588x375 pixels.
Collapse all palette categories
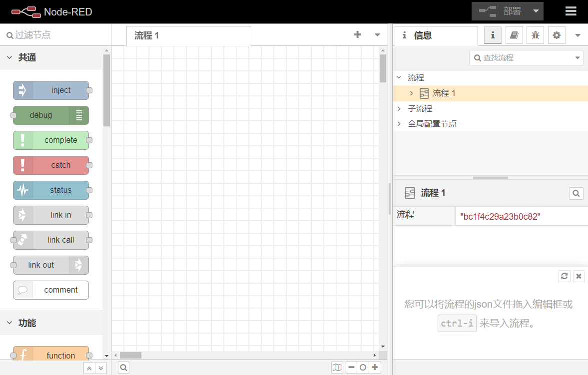coord(89,368)
